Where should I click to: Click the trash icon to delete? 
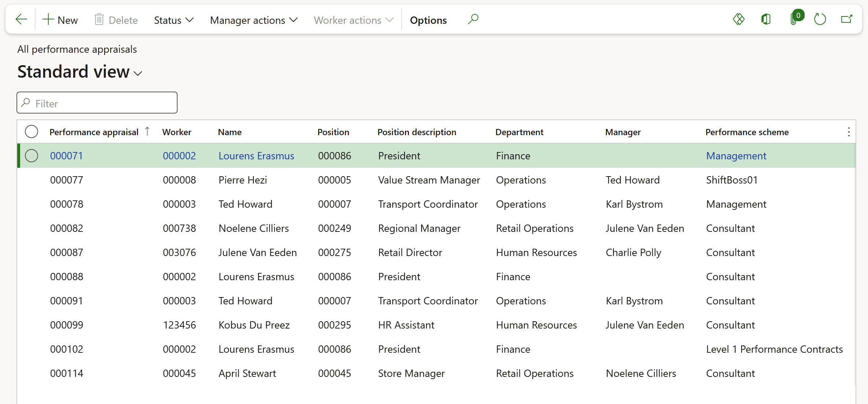pyautogui.click(x=99, y=20)
